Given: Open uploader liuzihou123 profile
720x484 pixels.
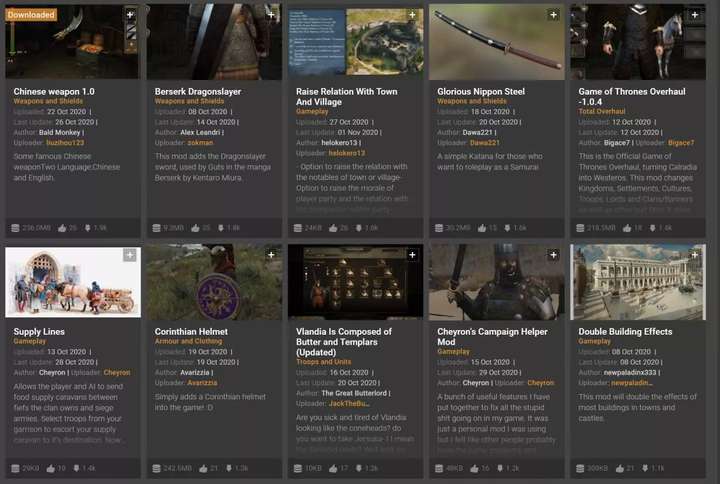Looking at the screenshot, I should [x=65, y=143].
